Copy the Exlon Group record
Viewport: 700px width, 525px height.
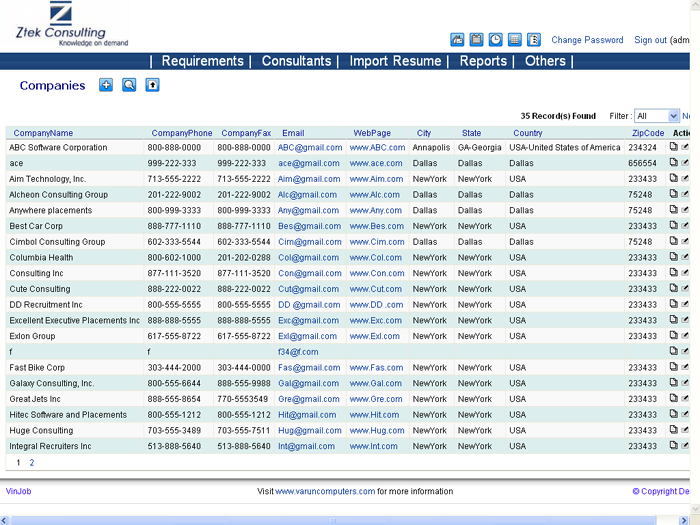point(674,335)
